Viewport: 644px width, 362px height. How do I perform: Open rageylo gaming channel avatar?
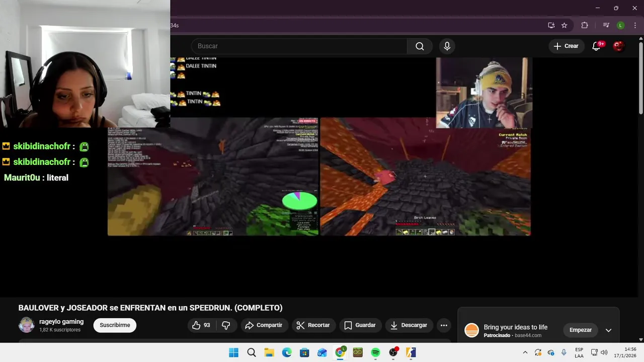[27, 325]
